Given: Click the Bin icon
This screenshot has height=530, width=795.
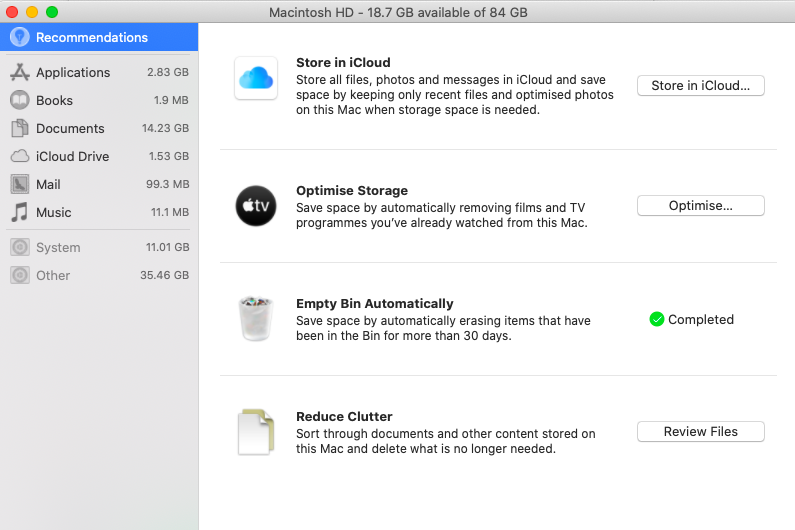Looking at the screenshot, I should [255, 319].
